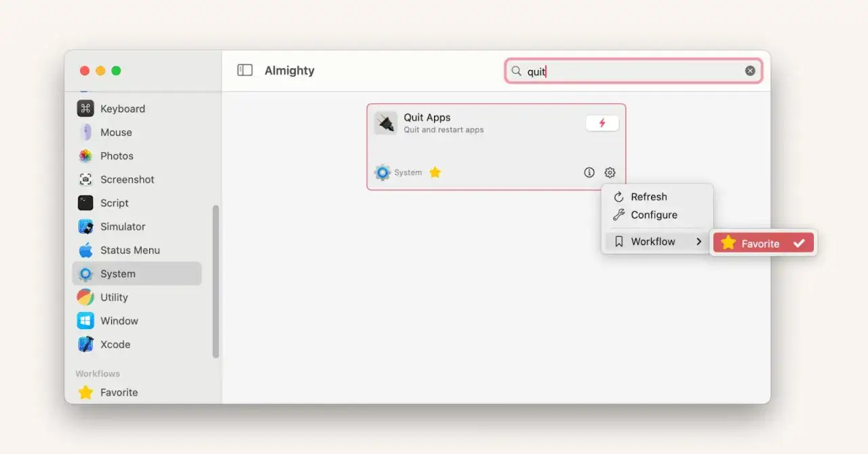
Task: Click the yellow star beside System label
Action: pyautogui.click(x=435, y=172)
